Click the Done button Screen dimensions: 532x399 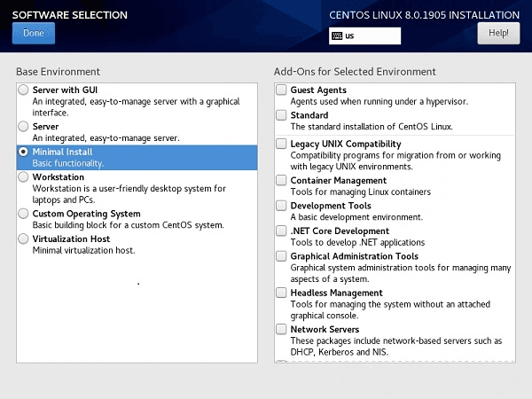click(34, 34)
